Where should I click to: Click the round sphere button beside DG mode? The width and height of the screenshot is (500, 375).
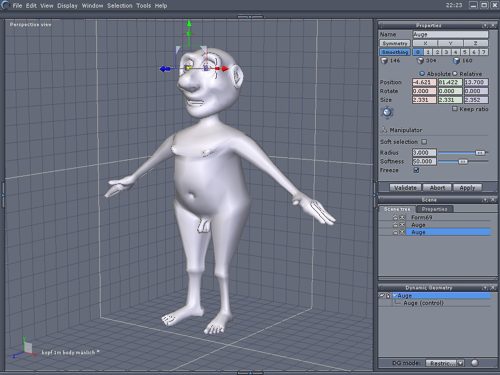pyautogui.click(x=475, y=363)
